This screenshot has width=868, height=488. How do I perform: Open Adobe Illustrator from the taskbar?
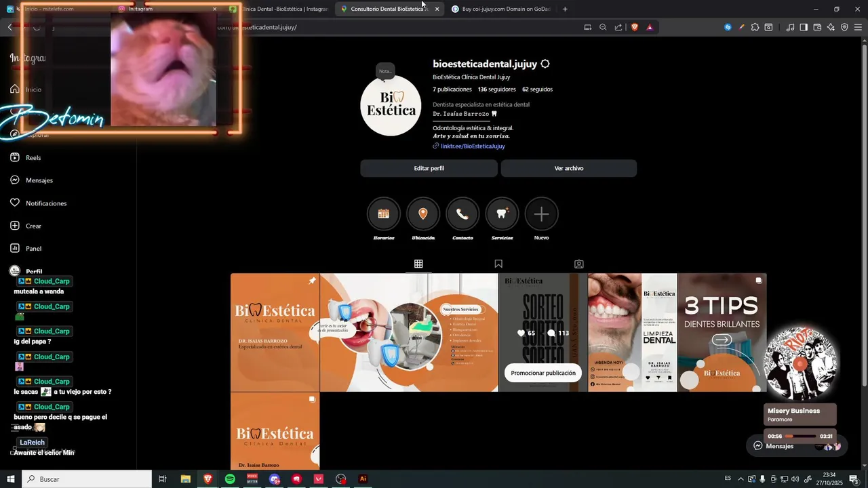pos(363,479)
